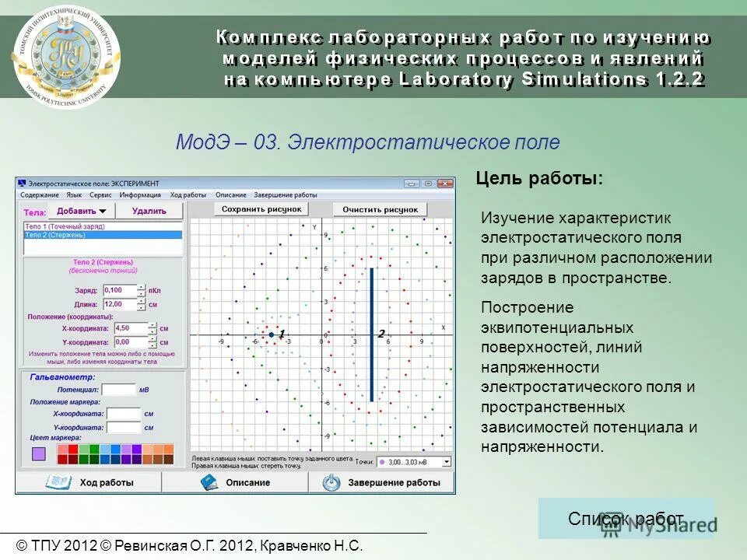Open the Точки dropdown showing 3,00...3,03 мВ
747x560 pixels.
[x=414, y=462]
